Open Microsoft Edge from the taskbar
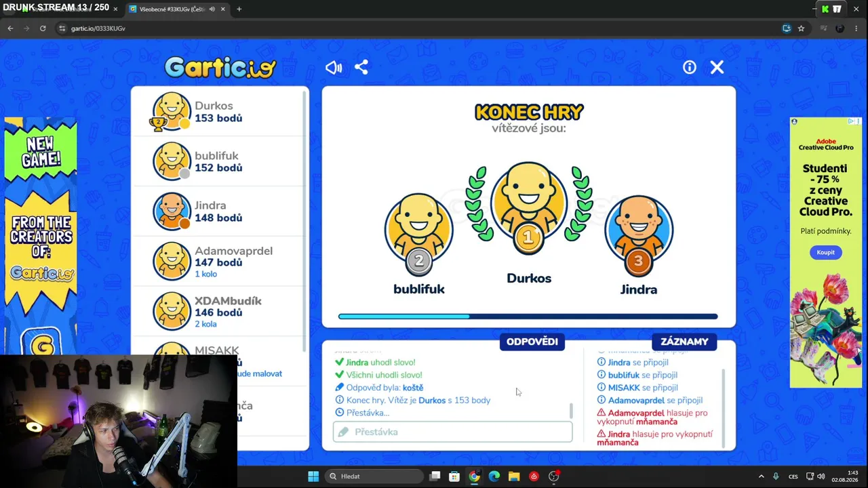The image size is (868, 488). [x=494, y=476]
